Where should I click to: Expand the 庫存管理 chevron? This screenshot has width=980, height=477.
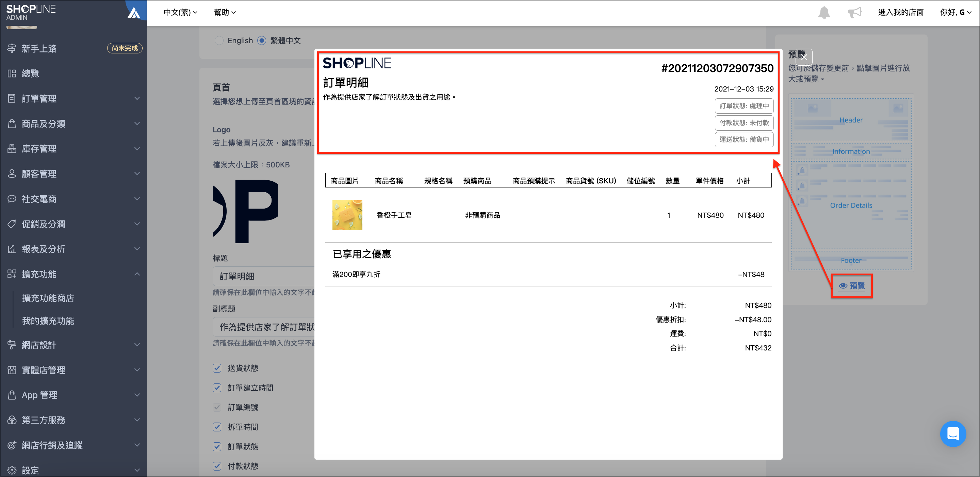pyautogui.click(x=137, y=149)
